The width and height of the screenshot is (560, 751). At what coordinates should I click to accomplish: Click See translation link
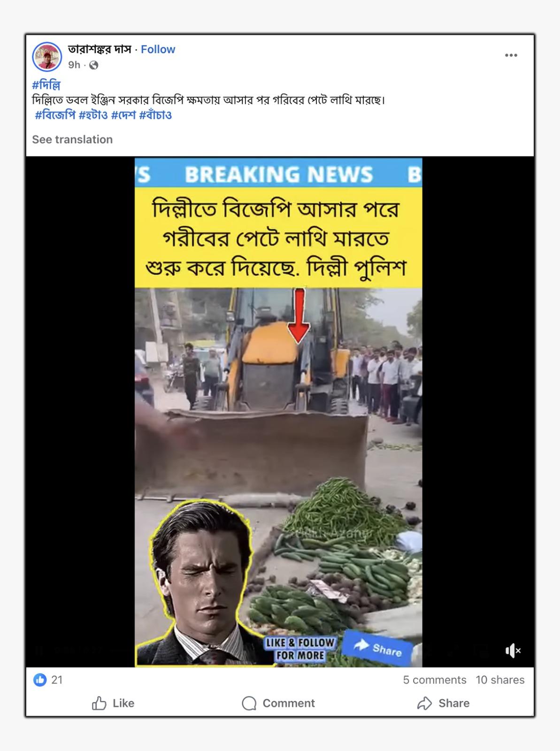pyautogui.click(x=72, y=139)
